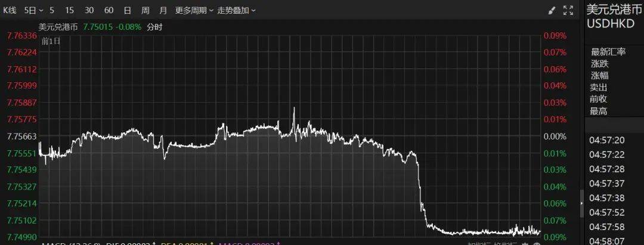Click the 美元兑港币 title in chart header
The width and height of the screenshot is (644, 245).
(58, 27)
